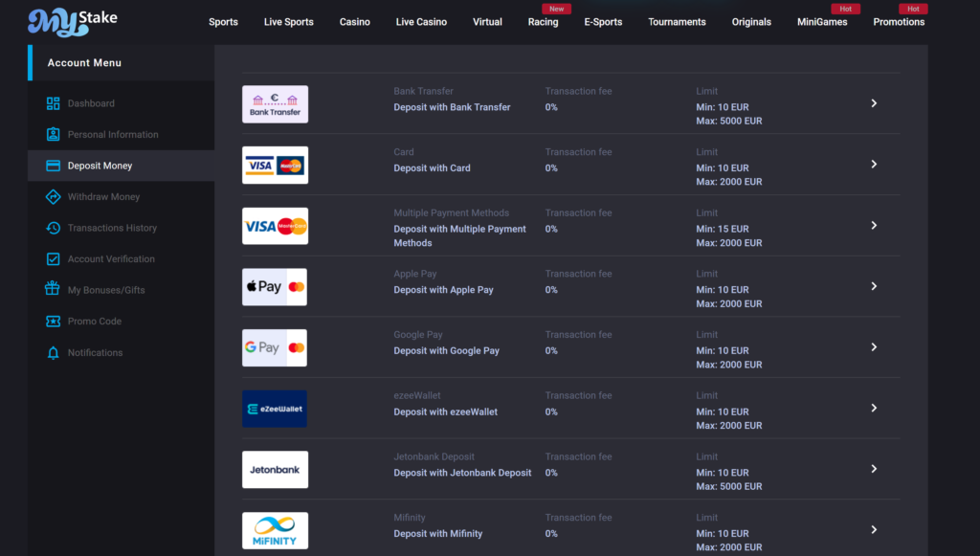Select the Multiple Payment Methods logo tile

pos(275,226)
